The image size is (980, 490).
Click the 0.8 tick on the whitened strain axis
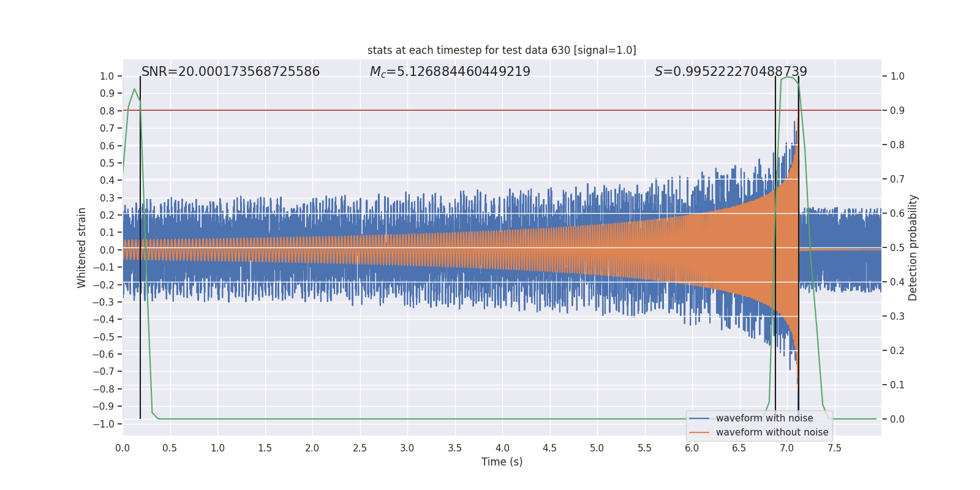click(x=107, y=111)
